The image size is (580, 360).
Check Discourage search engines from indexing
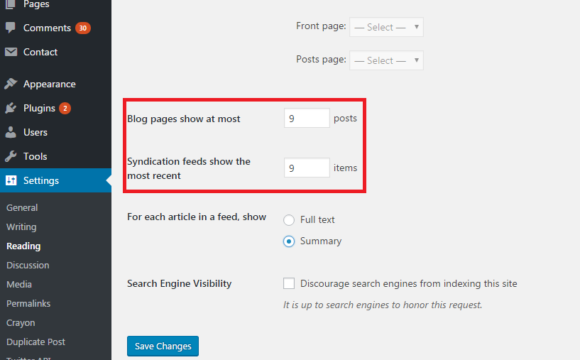tap(289, 283)
